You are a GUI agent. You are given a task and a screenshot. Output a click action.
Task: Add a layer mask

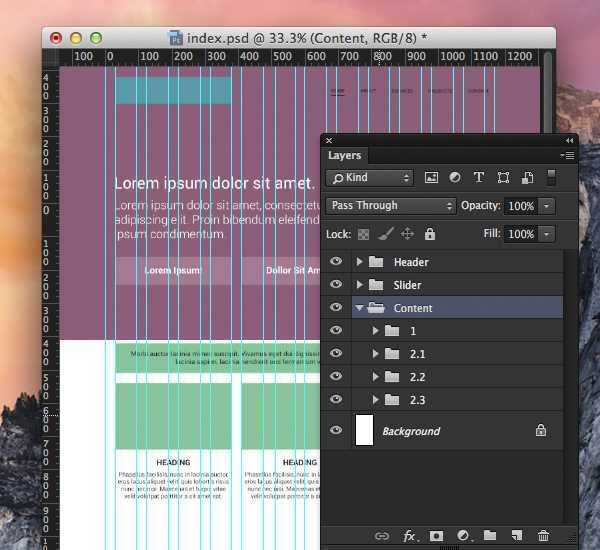tap(437, 536)
